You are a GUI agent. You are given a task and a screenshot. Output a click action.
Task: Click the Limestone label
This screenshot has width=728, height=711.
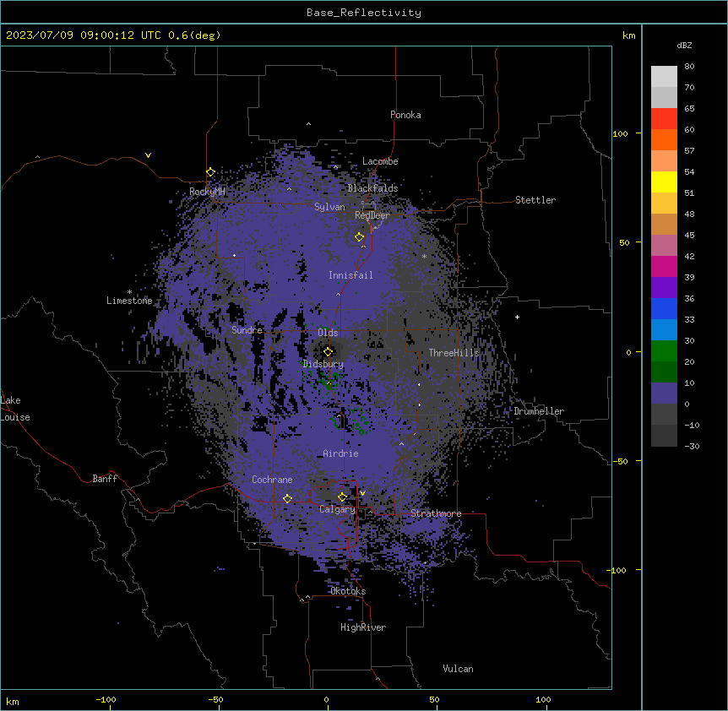129,301
